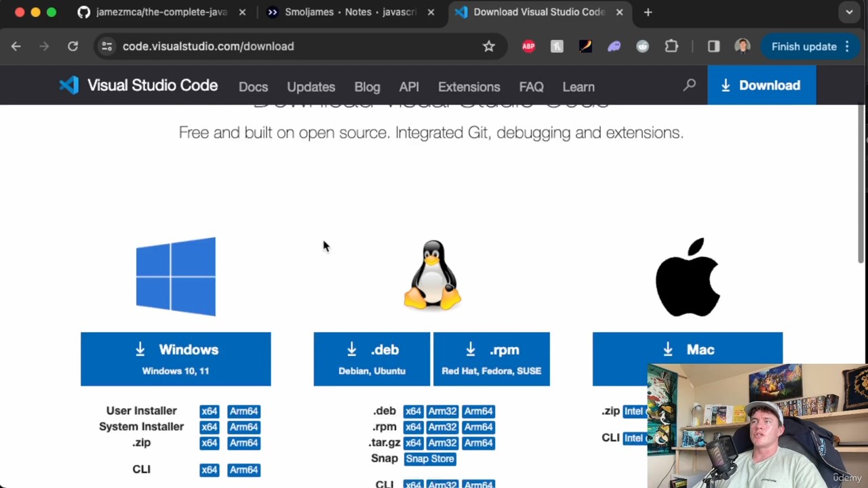Click Arm64 in Linux .deb row

point(478,411)
